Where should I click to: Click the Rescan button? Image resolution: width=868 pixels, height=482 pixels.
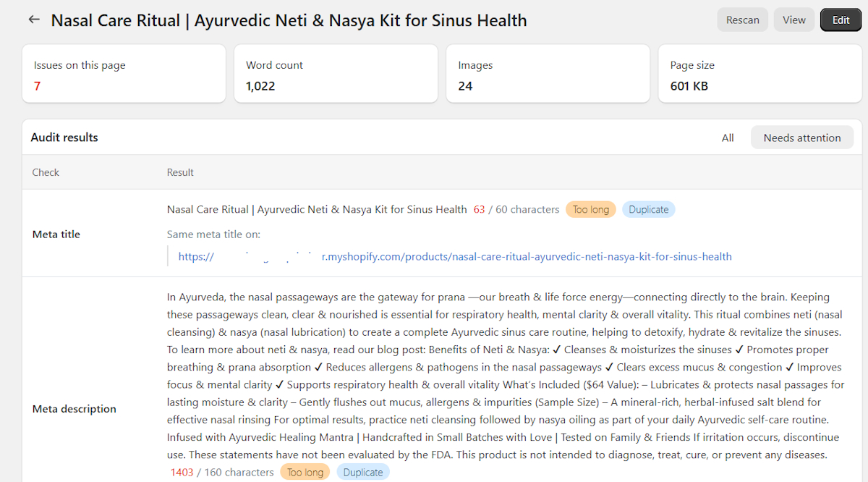coord(743,20)
